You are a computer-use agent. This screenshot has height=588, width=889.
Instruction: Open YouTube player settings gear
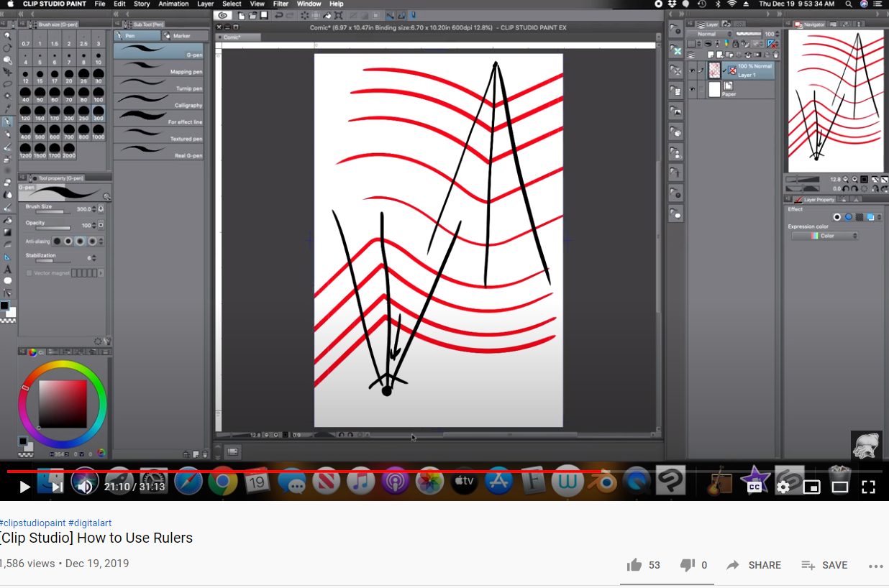pyautogui.click(x=783, y=487)
